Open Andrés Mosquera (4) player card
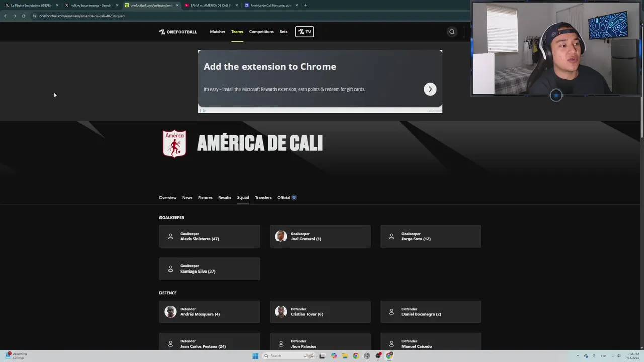Screen dimensions: 644x362 point(209,312)
